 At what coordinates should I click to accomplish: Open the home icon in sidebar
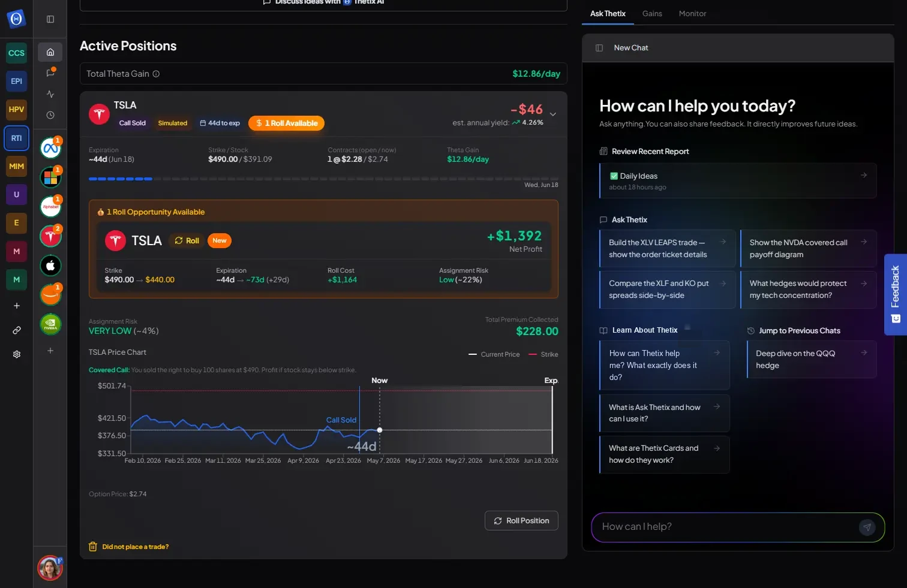pos(50,52)
